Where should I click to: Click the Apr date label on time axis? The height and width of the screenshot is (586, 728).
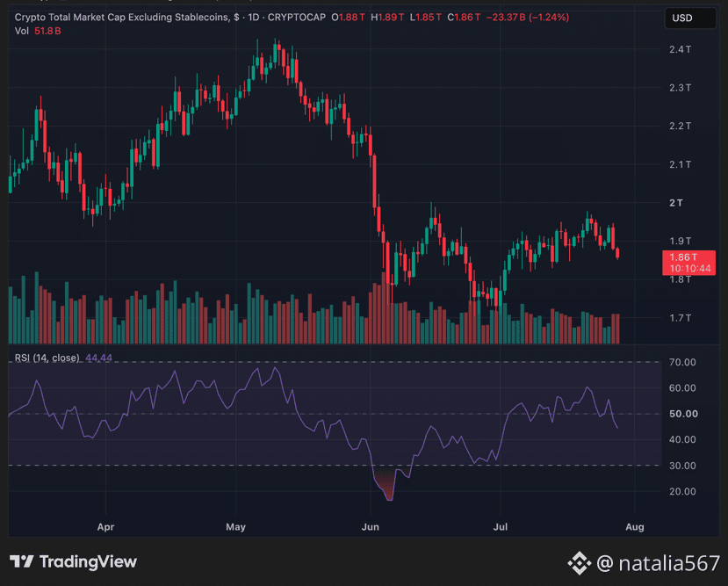click(x=105, y=527)
